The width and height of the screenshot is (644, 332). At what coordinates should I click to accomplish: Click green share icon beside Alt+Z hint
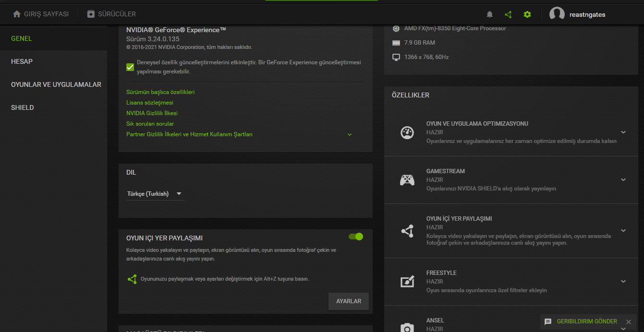[132, 279]
